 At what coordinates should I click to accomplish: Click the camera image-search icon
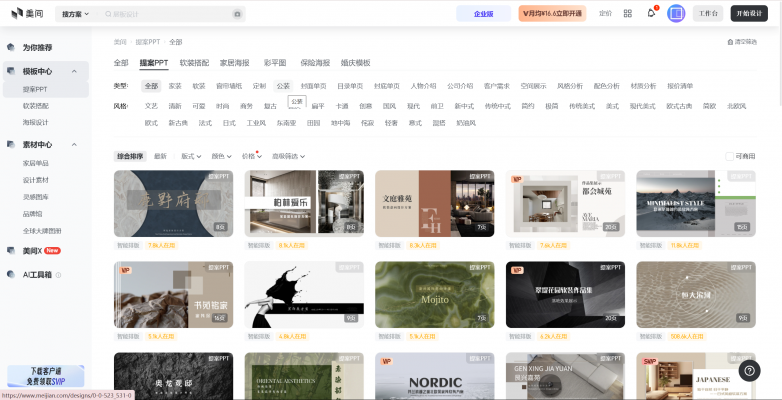coord(237,14)
